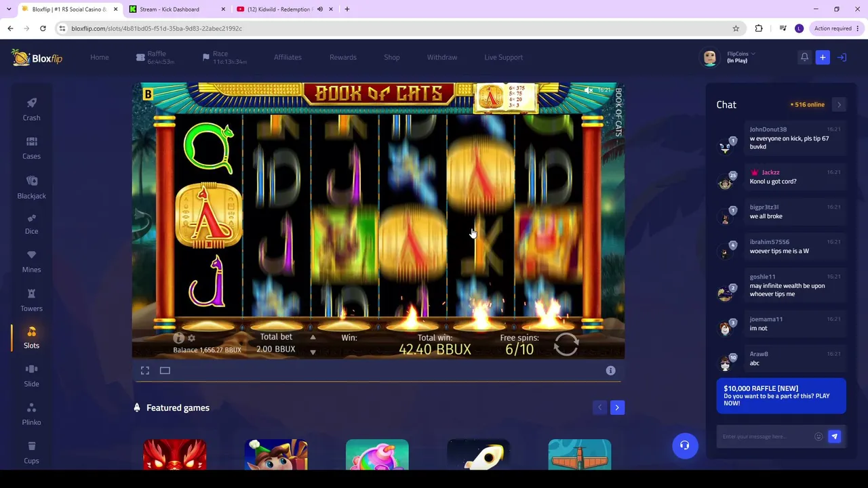Open the live support headset bubble
The width and height of the screenshot is (868, 488).
tap(685, 445)
